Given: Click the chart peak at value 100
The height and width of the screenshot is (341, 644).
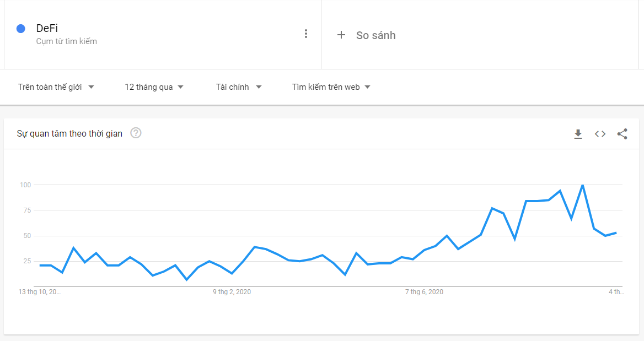Looking at the screenshot, I should [x=582, y=185].
